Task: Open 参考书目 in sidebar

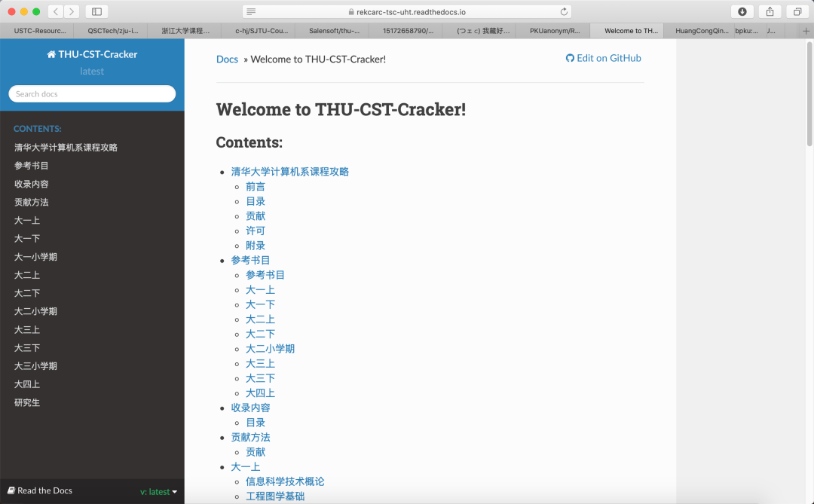Action: pyautogui.click(x=32, y=166)
